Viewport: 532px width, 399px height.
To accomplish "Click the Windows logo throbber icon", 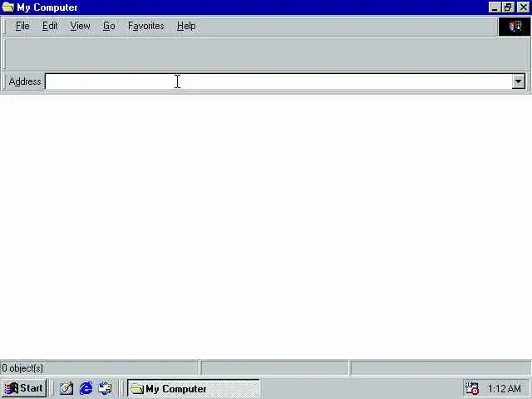I will click(515, 27).
